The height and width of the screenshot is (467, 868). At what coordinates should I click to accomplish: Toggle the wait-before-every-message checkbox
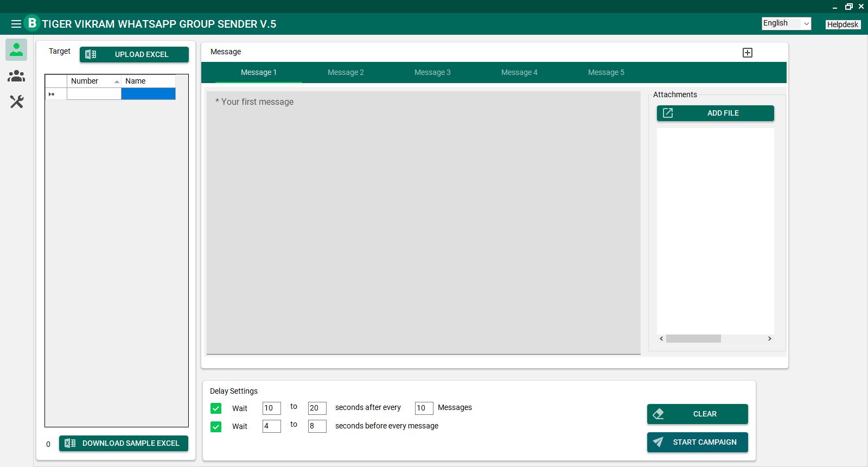pos(216,427)
